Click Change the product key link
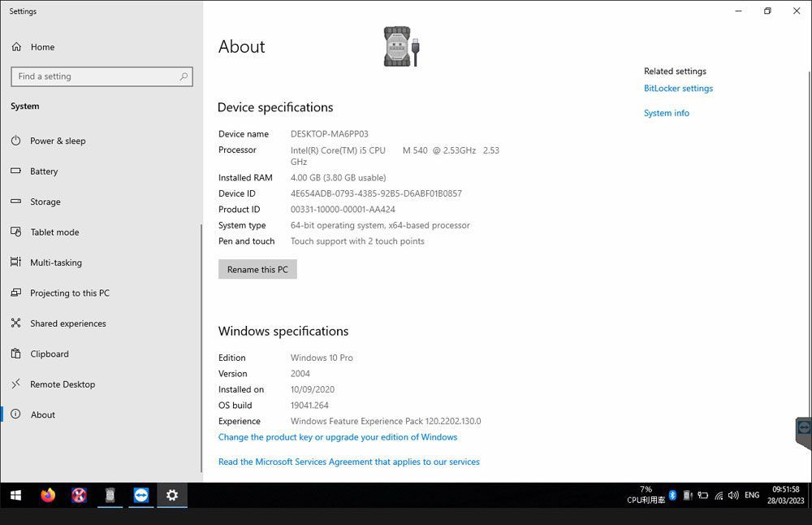The width and height of the screenshot is (812, 525). tap(338, 437)
